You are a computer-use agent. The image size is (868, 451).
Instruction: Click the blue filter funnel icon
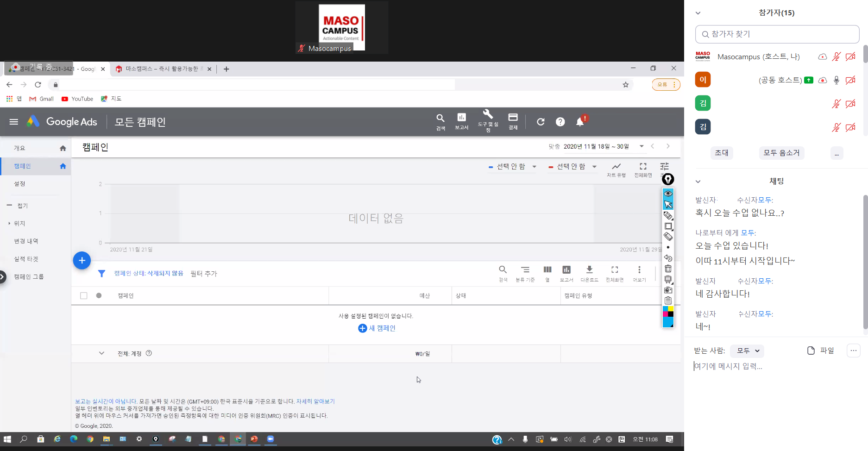point(101,274)
